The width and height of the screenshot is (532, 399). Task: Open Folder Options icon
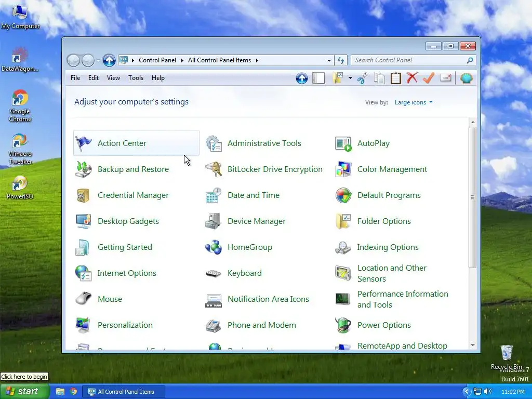point(343,221)
